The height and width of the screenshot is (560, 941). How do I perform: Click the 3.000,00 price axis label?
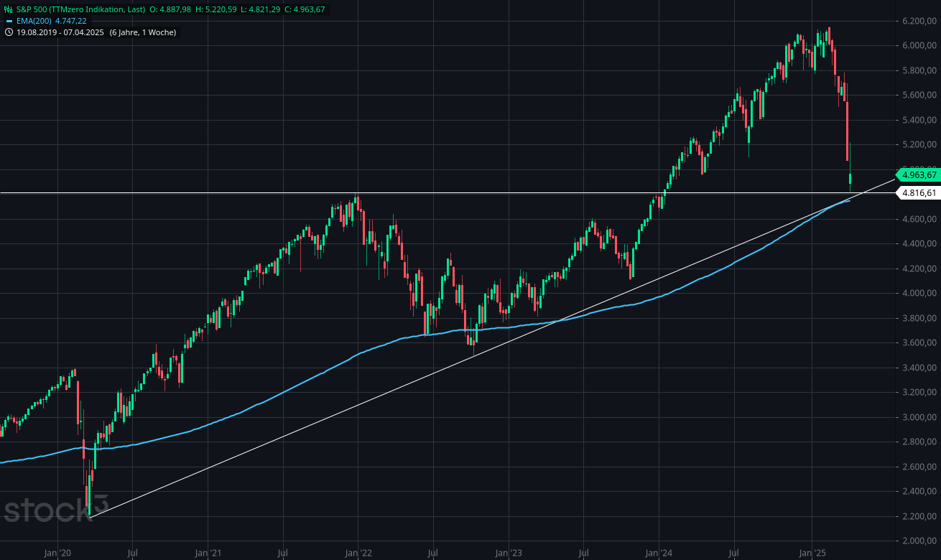[x=920, y=418]
